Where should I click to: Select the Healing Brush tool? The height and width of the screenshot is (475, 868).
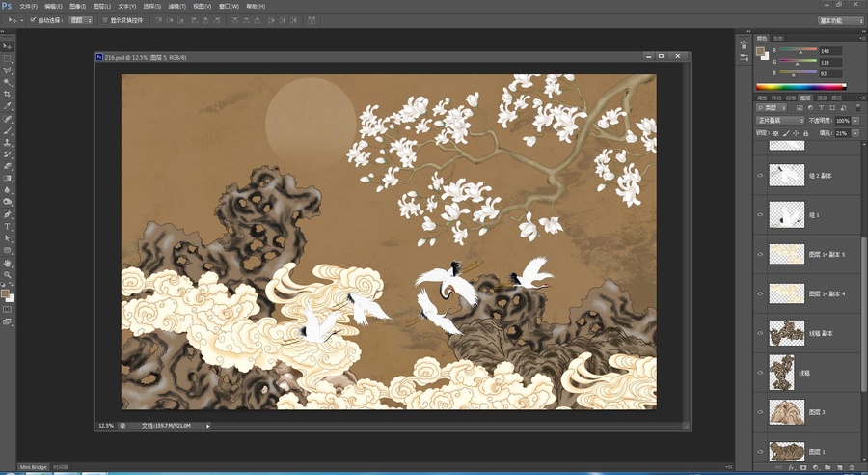tap(7, 119)
